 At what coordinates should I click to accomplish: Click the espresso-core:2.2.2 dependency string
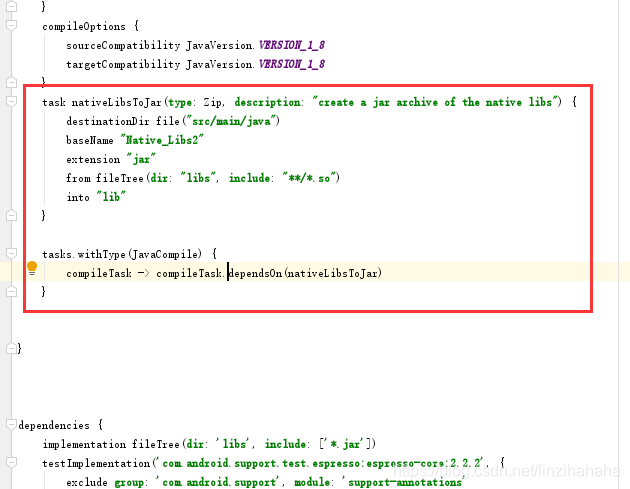(321, 463)
